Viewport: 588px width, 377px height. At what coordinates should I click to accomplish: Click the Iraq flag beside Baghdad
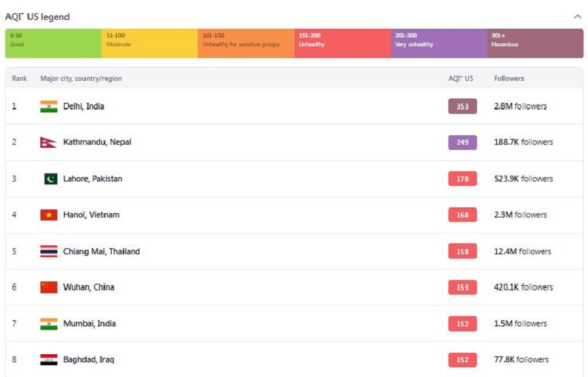pyautogui.click(x=49, y=360)
